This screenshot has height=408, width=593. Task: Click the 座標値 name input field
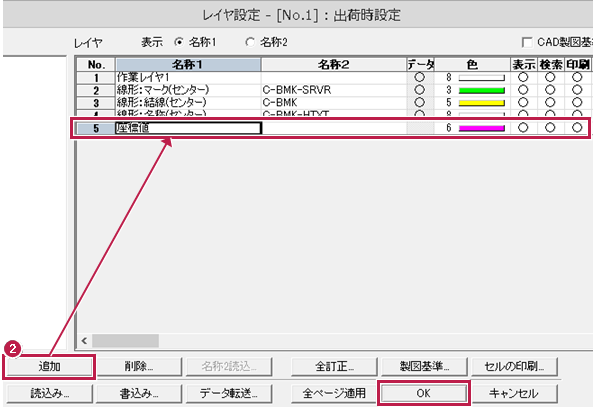pos(188,128)
